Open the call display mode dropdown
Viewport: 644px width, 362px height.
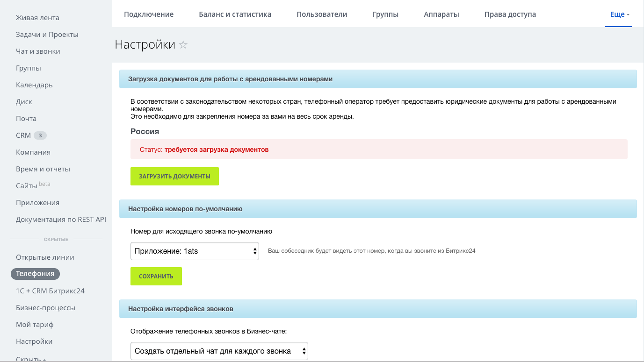[219, 351]
